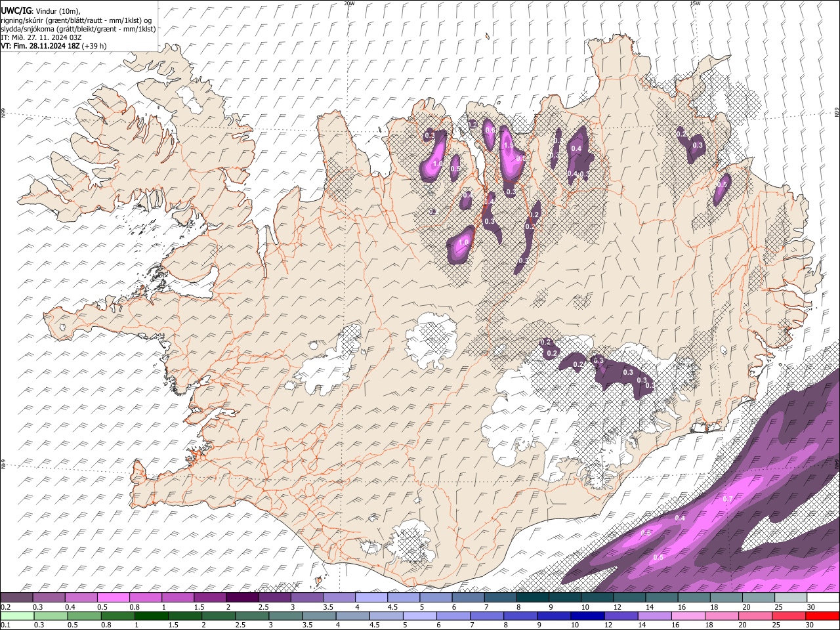The height and width of the screenshot is (630, 840).
Task: Click the valid time 'VT: Fim. 28.11.2024 18Z (+39 h)'
Action: pyautogui.click(x=53, y=46)
